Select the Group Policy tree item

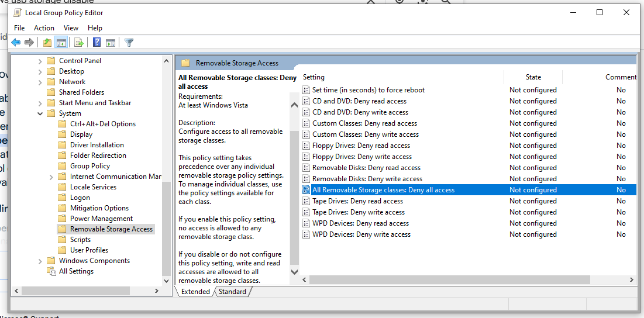click(90, 166)
